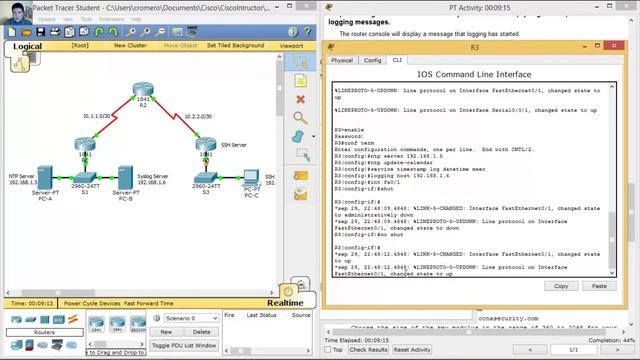
Task: Activate the Inspect magnifier tool
Action: (x=300, y=118)
